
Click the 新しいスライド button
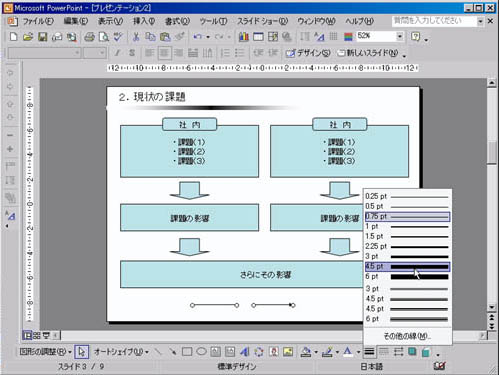[368, 53]
